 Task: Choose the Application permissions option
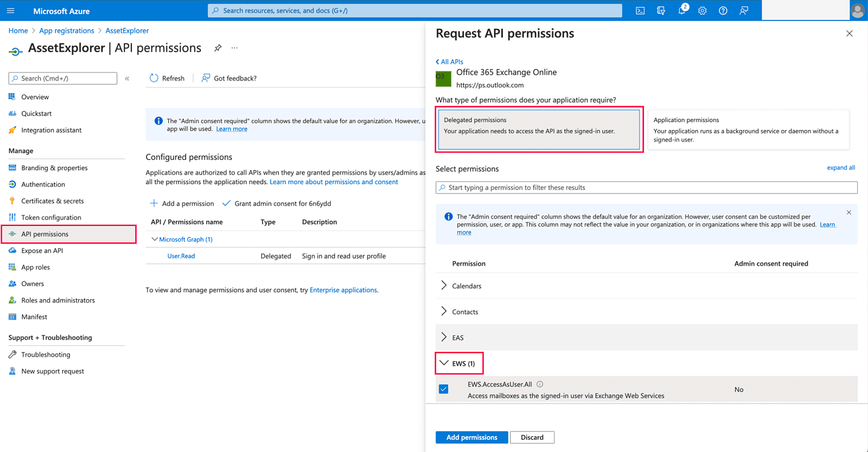point(748,129)
